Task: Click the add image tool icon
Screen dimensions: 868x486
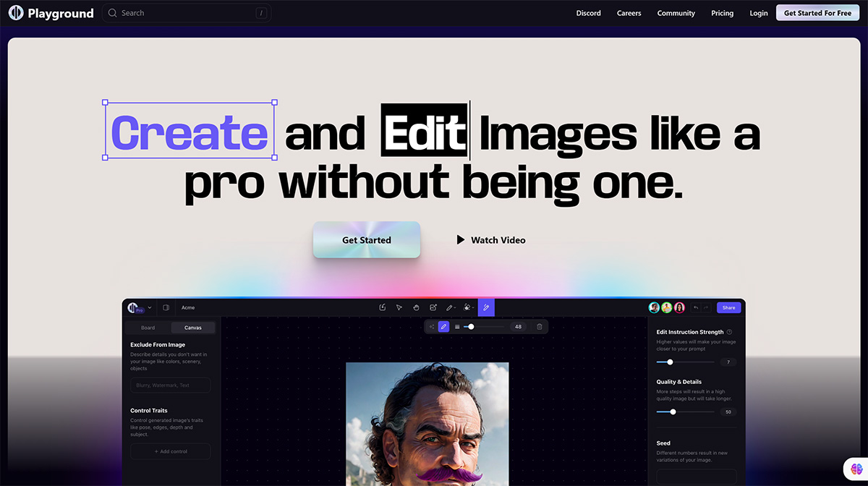Action: click(x=433, y=307)
